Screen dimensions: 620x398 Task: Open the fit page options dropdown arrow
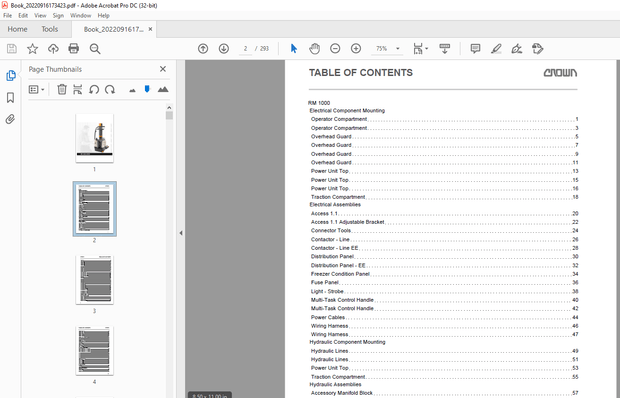(427, 49)
